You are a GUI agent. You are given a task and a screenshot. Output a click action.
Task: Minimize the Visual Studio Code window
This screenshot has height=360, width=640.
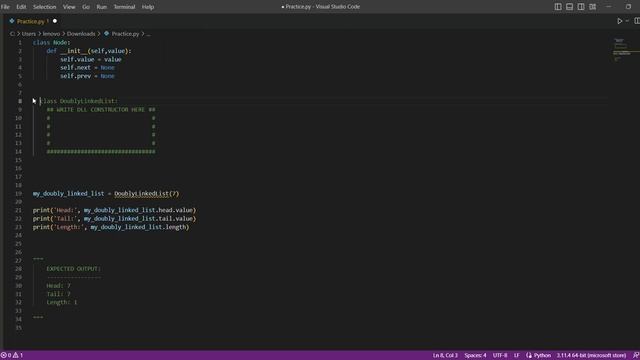[x=609, y=7]
